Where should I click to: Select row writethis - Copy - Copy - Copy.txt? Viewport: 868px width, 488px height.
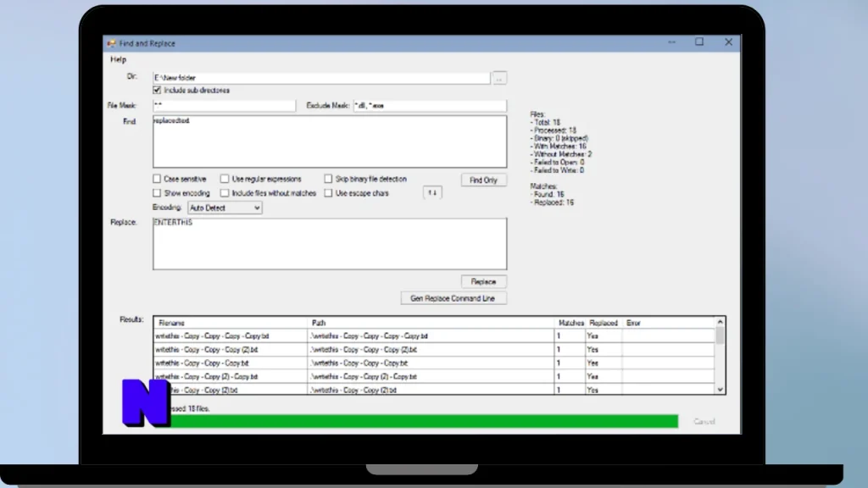(434, 363)
